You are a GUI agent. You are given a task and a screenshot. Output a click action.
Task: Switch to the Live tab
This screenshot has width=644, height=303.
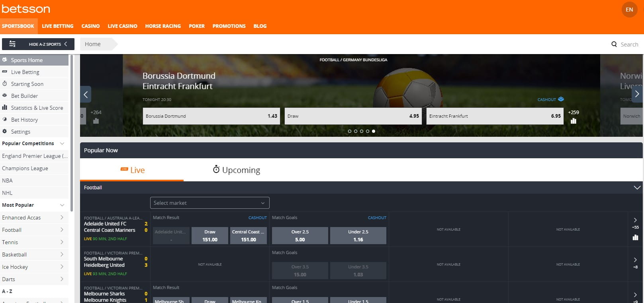coord(132,170)
